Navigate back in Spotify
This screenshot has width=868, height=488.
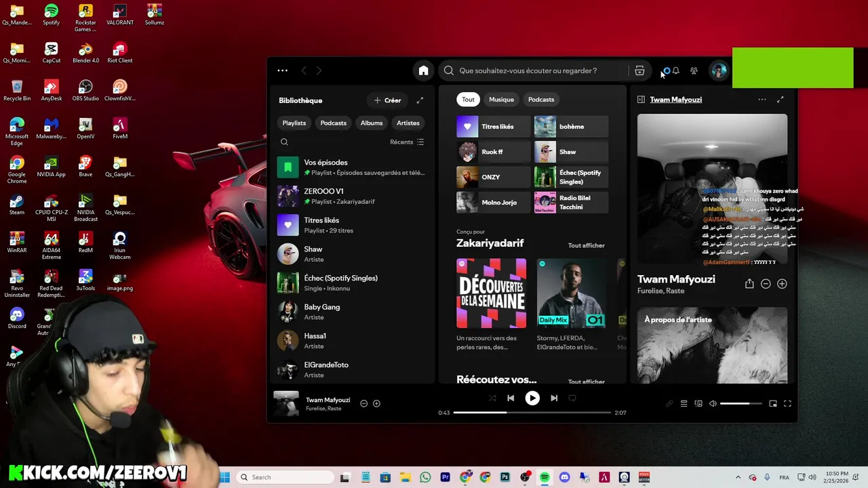(x=304, y=70)
